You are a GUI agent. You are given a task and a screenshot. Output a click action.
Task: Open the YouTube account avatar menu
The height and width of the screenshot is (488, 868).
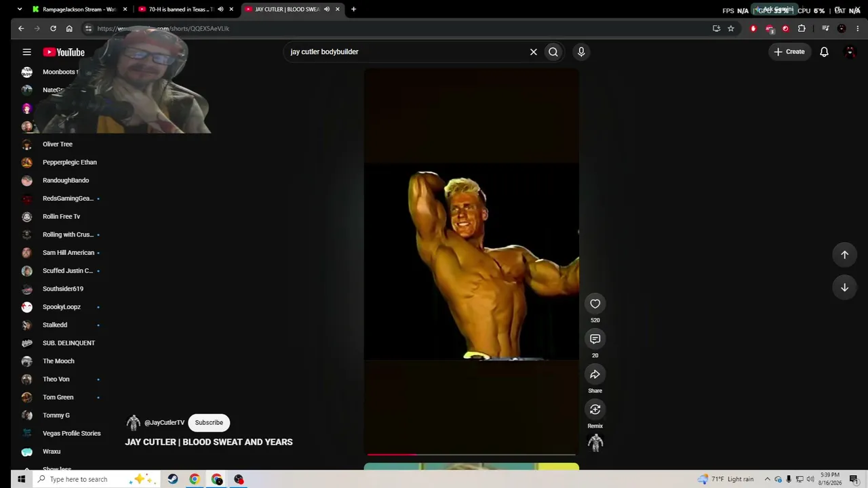click(850, 52)
